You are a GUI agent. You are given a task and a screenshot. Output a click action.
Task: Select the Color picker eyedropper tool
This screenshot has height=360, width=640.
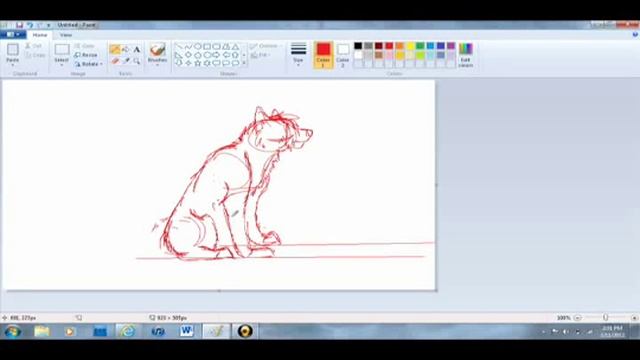(x=126, y=61)
